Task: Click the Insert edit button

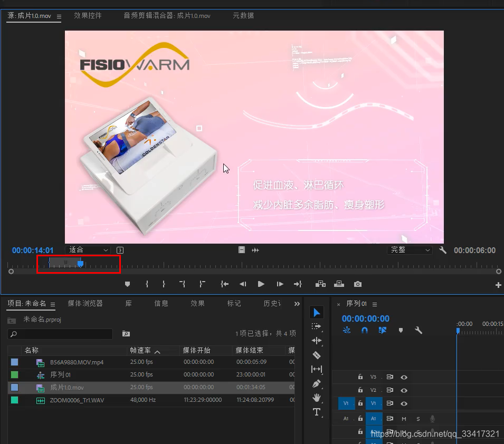Action: [320, 284]
